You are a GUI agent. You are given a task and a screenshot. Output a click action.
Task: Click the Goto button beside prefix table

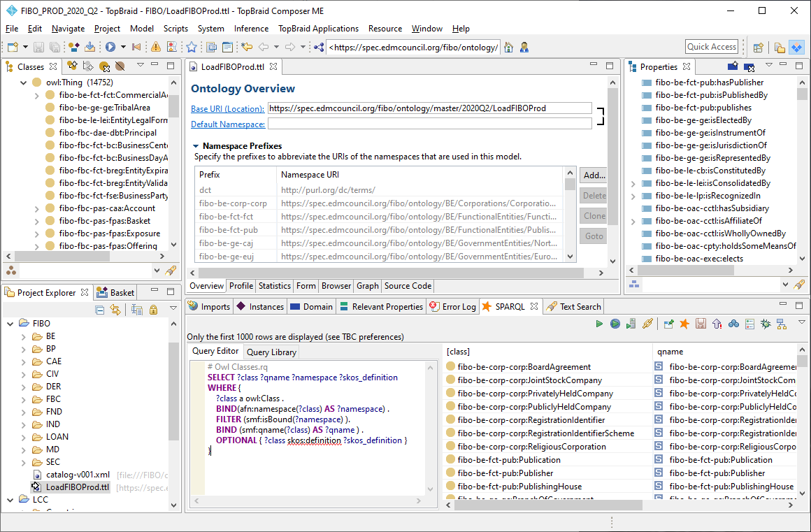(x=594, y=236)
